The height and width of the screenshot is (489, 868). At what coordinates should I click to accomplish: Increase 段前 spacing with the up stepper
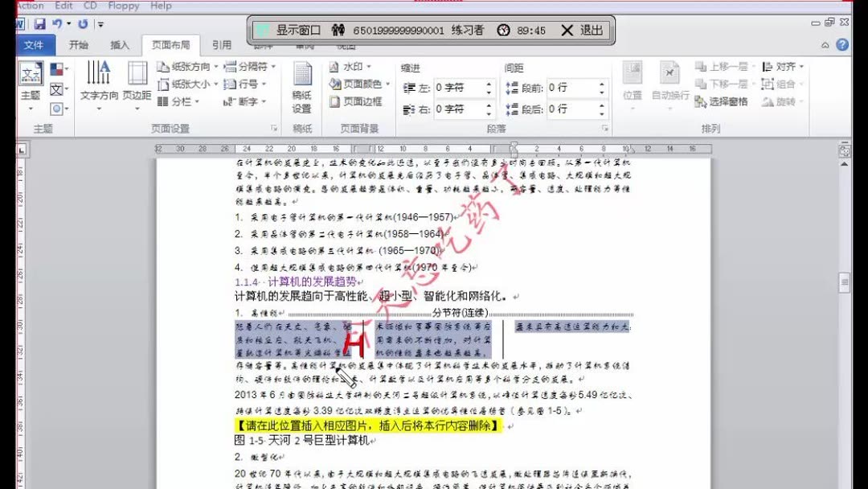(601, 84)
